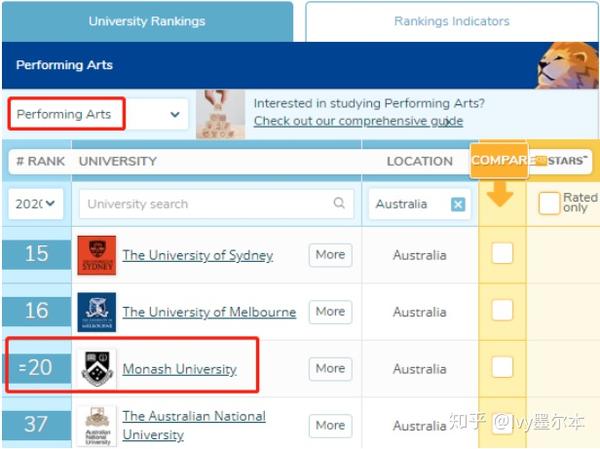The image size is (600, 449).
Task: Open The Australian National University link
Action: [194, 425]
